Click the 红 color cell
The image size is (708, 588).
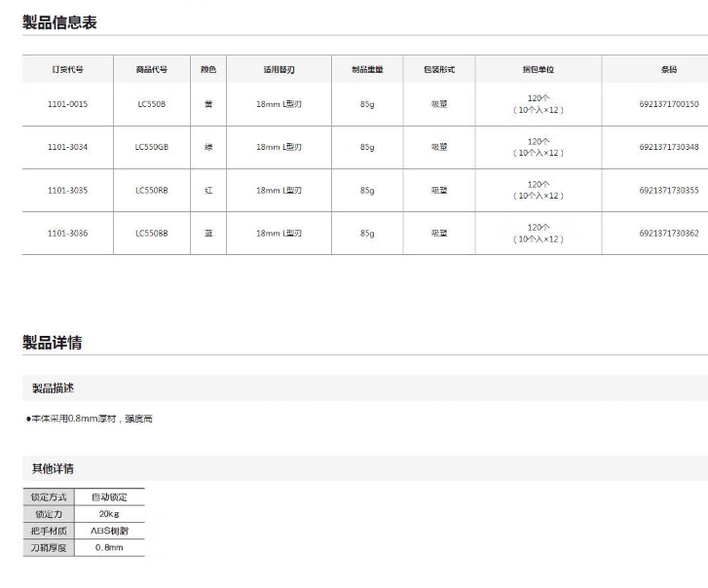click(207, 191)
